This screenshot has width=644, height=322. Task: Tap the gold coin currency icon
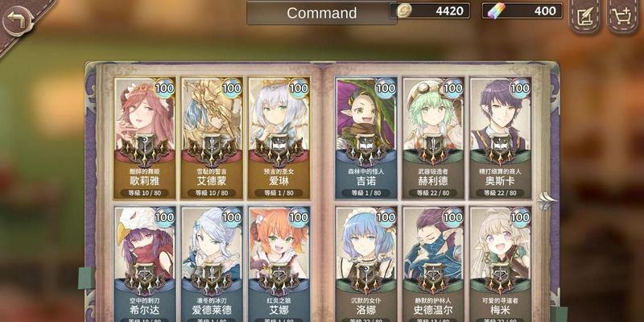tap(404, 11)
